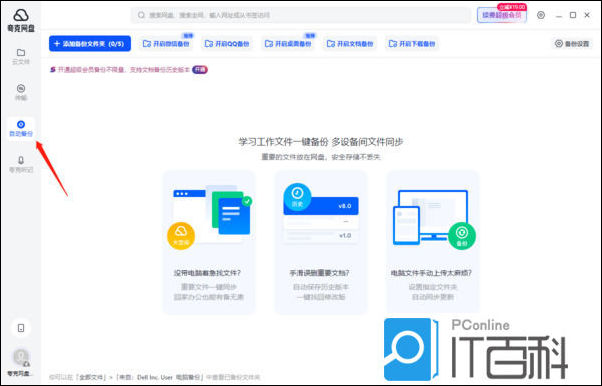This screenshot has width=602, height=386.
Task: Click the 续费超级会员 membership button
Action: pyautogui.click(x=501, y=15)
